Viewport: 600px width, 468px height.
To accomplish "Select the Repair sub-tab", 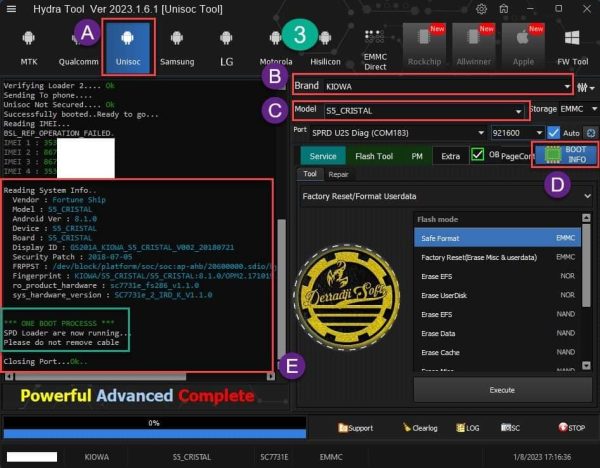I will [x=338, y=174].
